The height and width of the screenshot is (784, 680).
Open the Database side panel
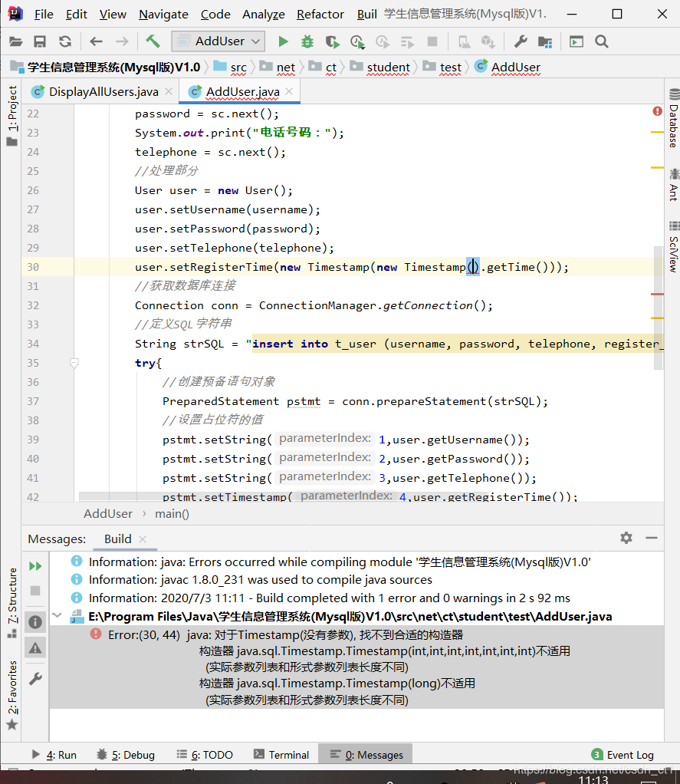(674, 118)
